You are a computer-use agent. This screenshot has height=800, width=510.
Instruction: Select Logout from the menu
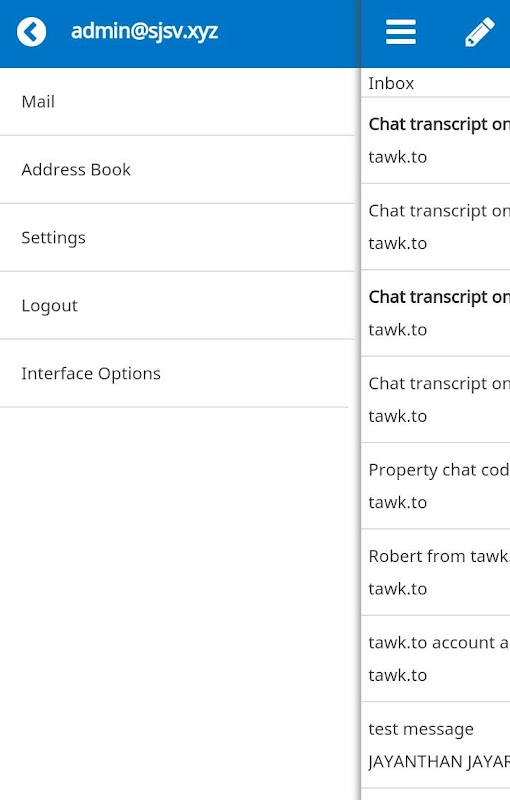tap(177, 305)
